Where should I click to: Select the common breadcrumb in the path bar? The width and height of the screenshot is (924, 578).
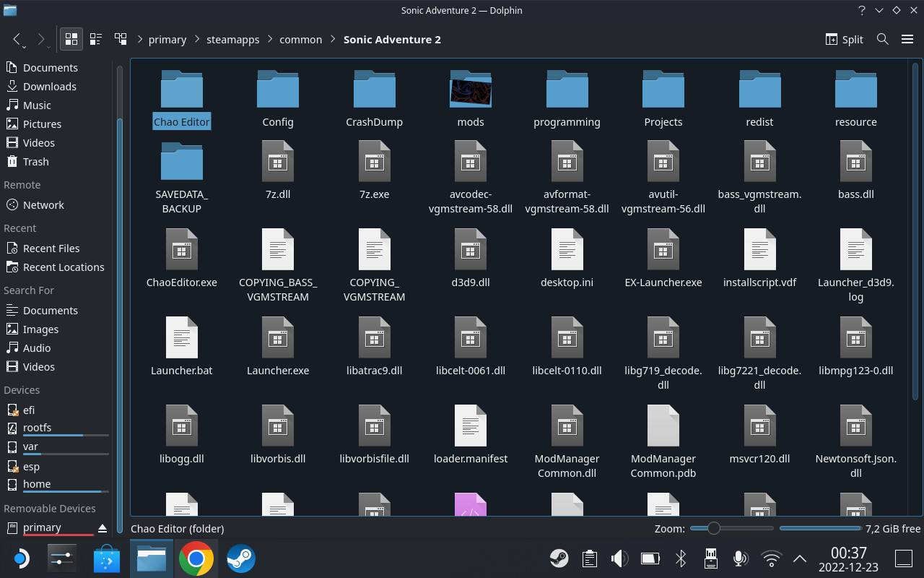pos(301,39)
